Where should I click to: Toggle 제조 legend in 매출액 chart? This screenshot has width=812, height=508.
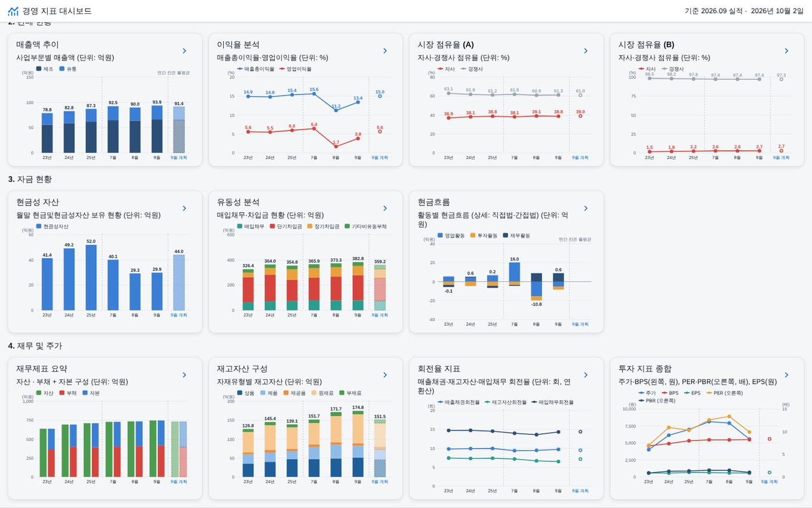tap(45, 69)
